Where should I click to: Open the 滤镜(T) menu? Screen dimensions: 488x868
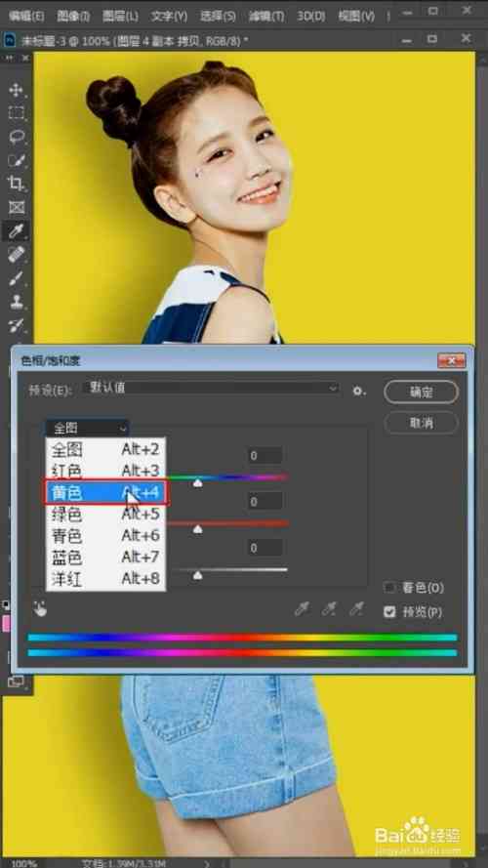[266, 16]
